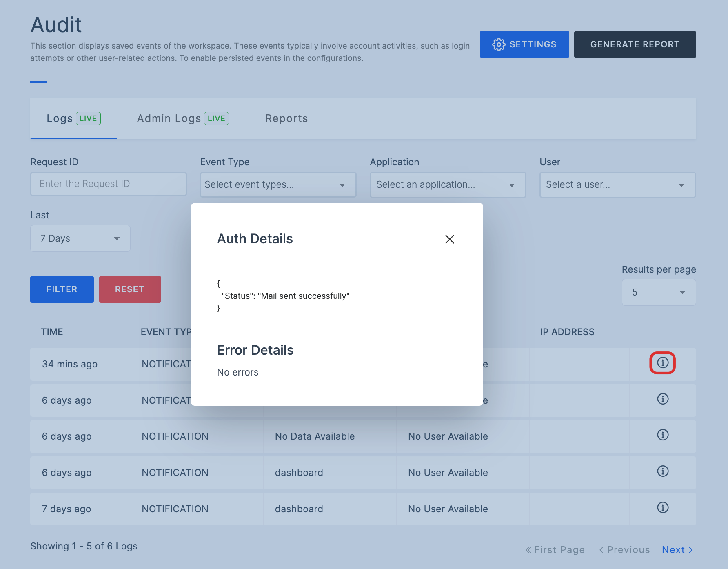
Task: Open the Reports tab
Action: [x=286, y=118]
